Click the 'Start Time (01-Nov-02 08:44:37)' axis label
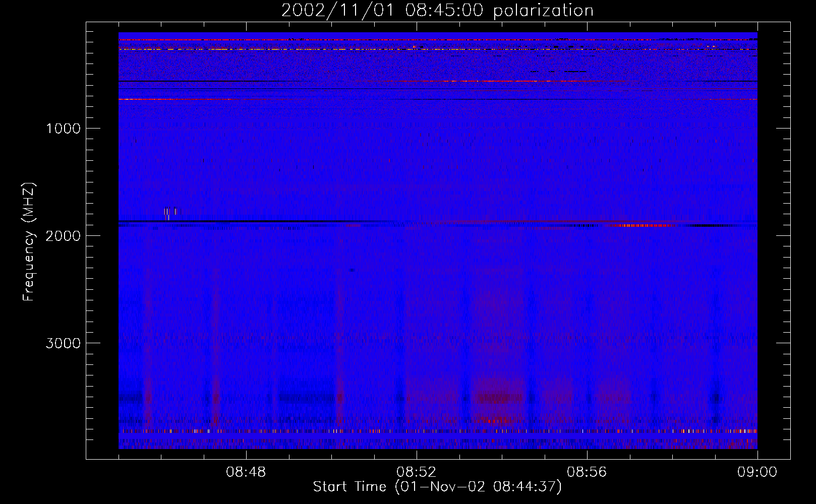Viewport: 816px width, 504px height. click(437, 487)
